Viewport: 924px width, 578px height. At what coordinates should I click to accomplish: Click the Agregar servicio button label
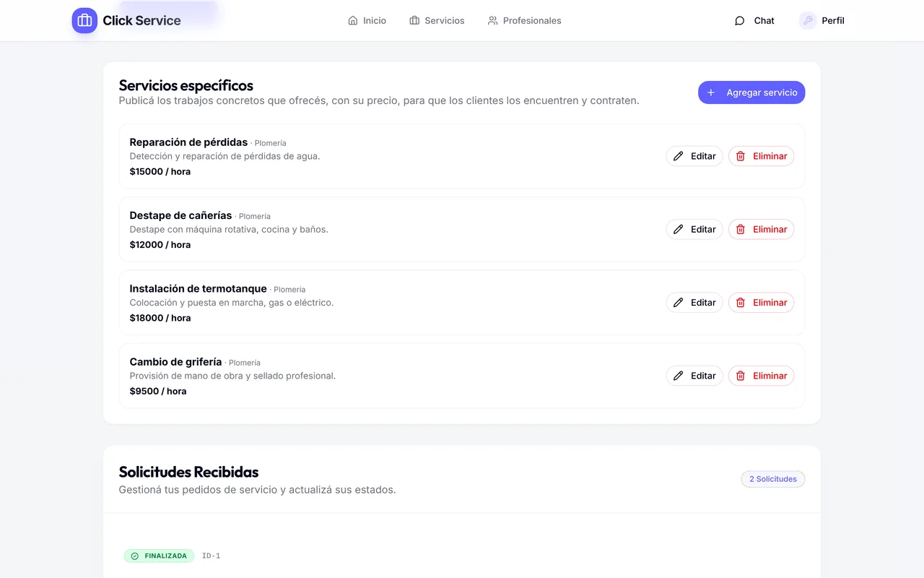click(762, 92)
